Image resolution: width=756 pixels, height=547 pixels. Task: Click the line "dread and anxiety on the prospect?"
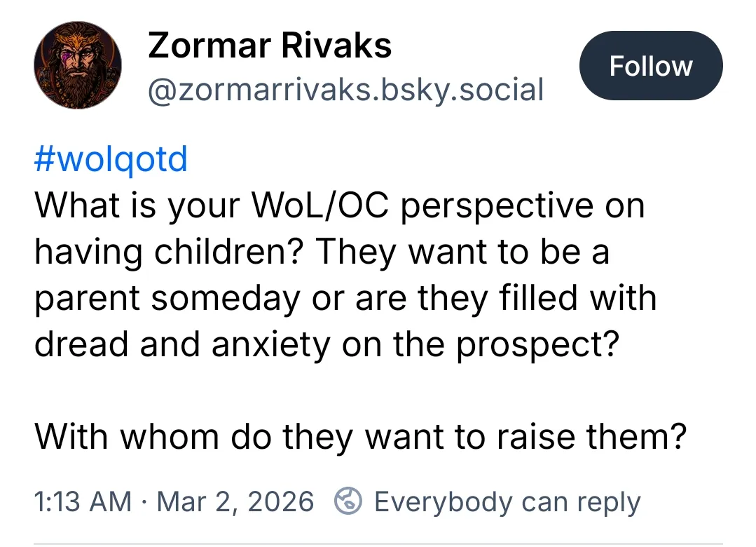[327, 344]
